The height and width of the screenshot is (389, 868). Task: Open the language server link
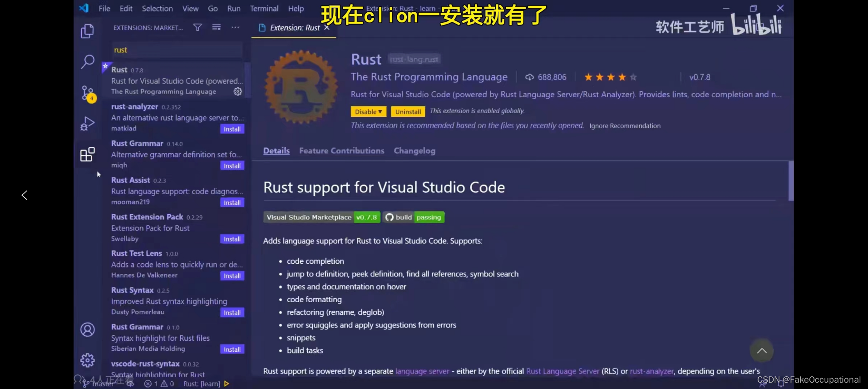click(422, 371)
